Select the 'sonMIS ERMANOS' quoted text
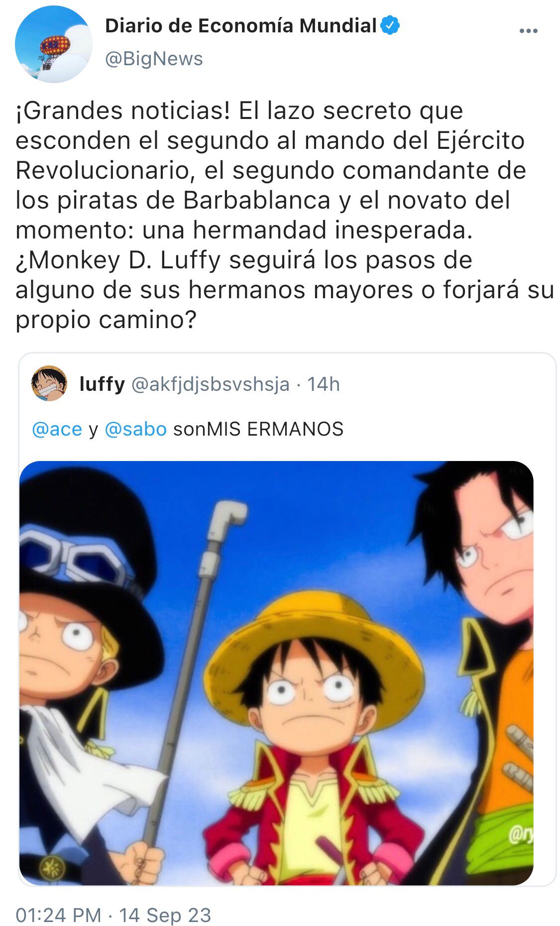The width and height of the screenshot is (560, 926). tap(258, 429)
